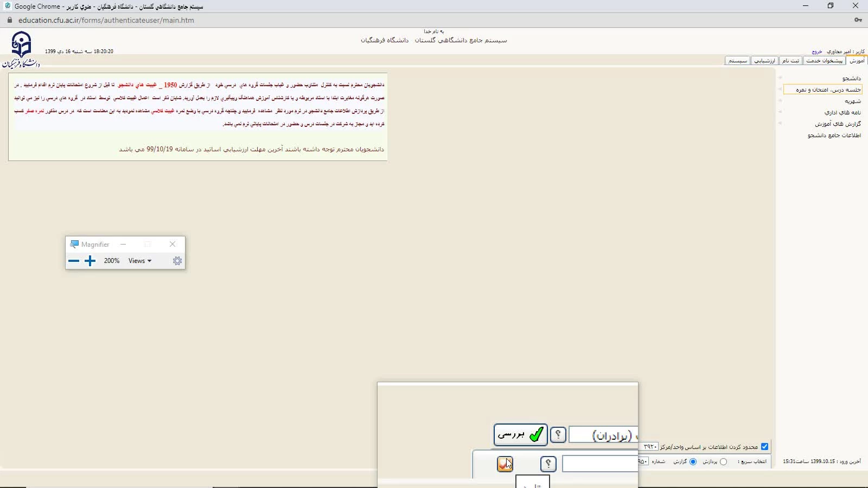This screenshot has height=488, width=868.
Task: Click the key icon in address bar
Action: pos(858,20)
